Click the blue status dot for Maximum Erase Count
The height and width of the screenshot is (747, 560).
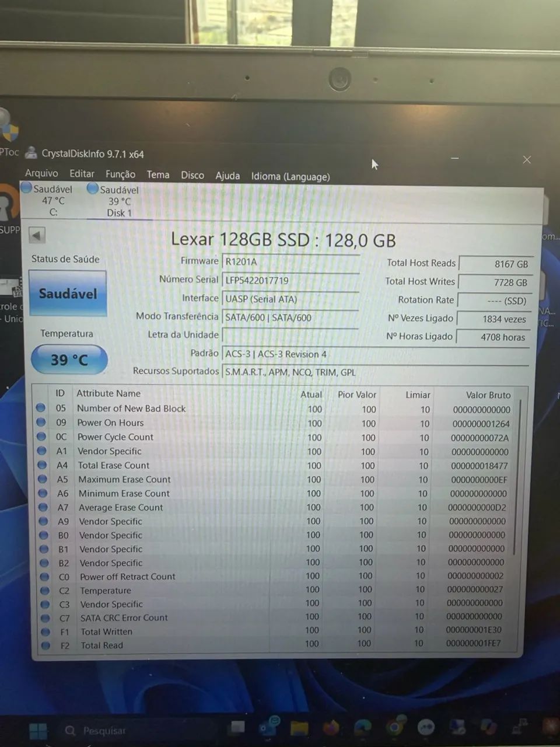coord(43,479)
